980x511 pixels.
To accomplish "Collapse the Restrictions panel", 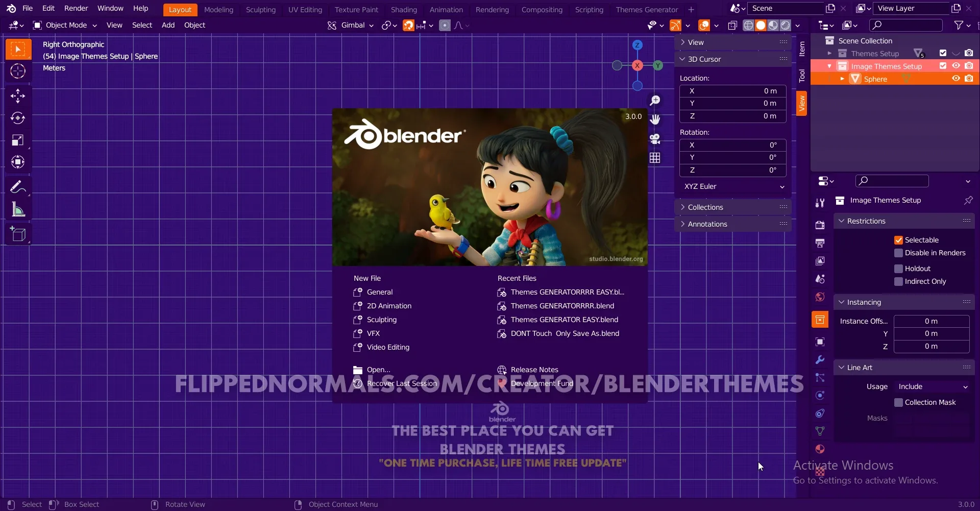I will pos(904,221).
